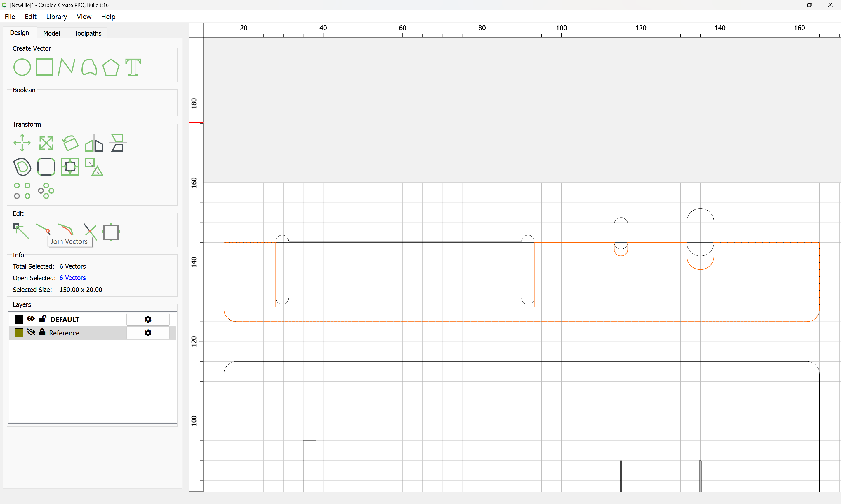Select the Create Circle tool
This screenshot has width=841, height=504.
(22, 67)
